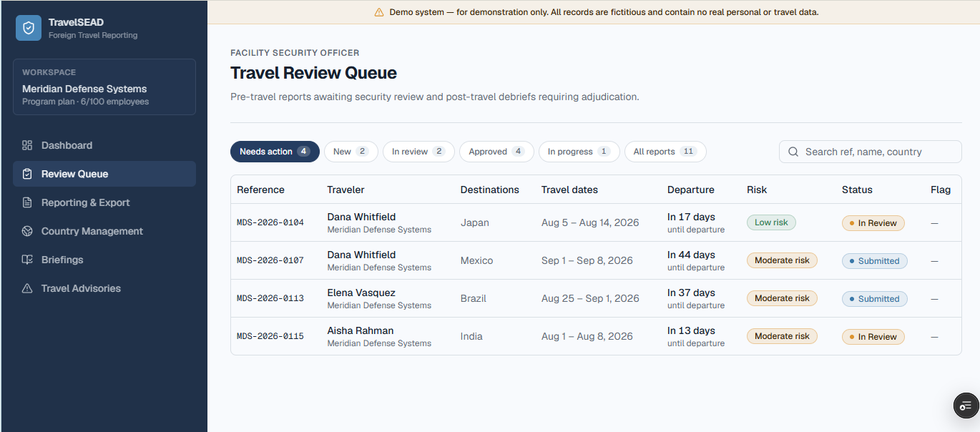This screenshot has height=432, width=980.
Task: Click the Travel dates column header
Action: pos(569,190)
